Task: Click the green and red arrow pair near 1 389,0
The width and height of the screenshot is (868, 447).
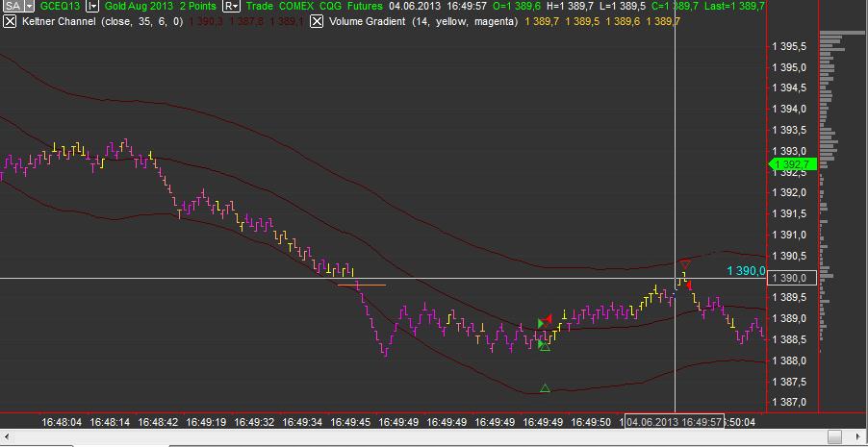Action: (x=545, y=321)
